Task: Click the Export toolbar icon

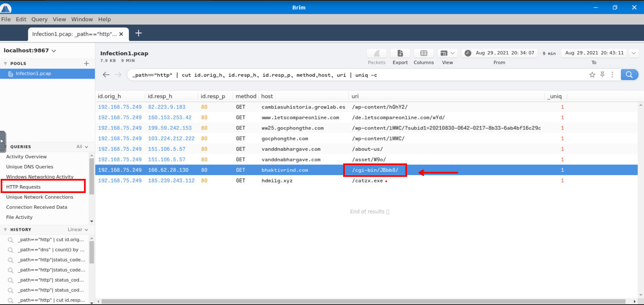Action: click(x=400, y=53)
